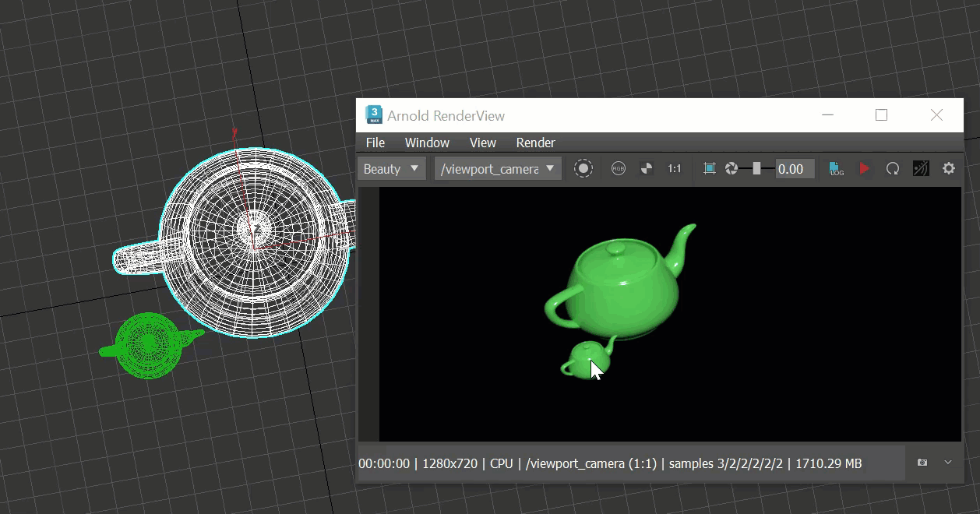Close the Arnold RenderView window
The height and width of the screenshot is (514, 980).
[x=936, y=115]
